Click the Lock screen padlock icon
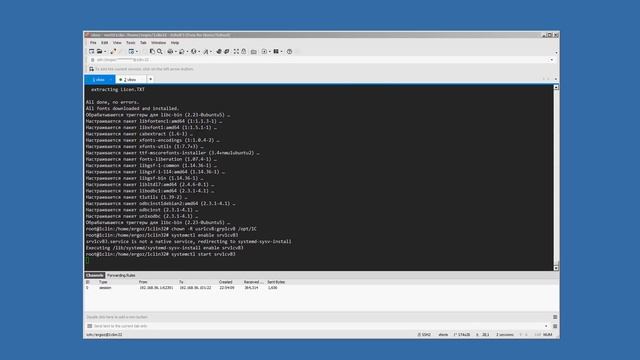 (x=244, y=51)
